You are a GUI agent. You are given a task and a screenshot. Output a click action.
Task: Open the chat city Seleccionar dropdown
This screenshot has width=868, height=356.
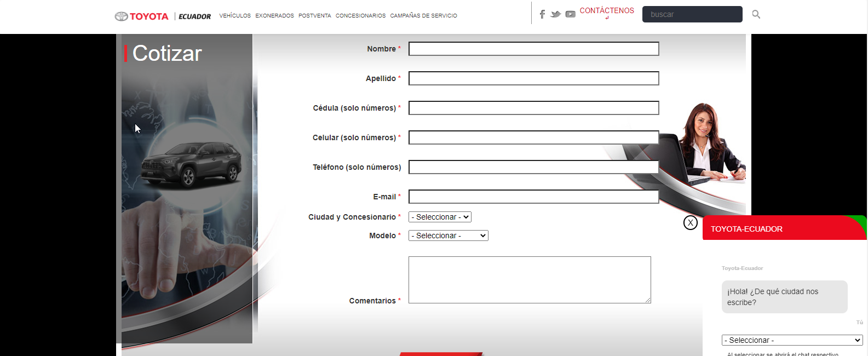(792, 340)
